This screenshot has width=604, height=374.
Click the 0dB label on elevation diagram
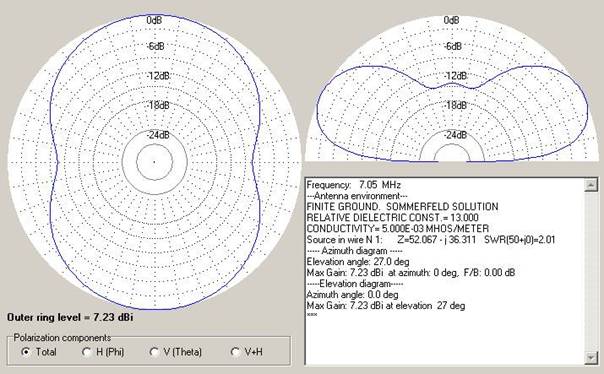click(451, 20)
